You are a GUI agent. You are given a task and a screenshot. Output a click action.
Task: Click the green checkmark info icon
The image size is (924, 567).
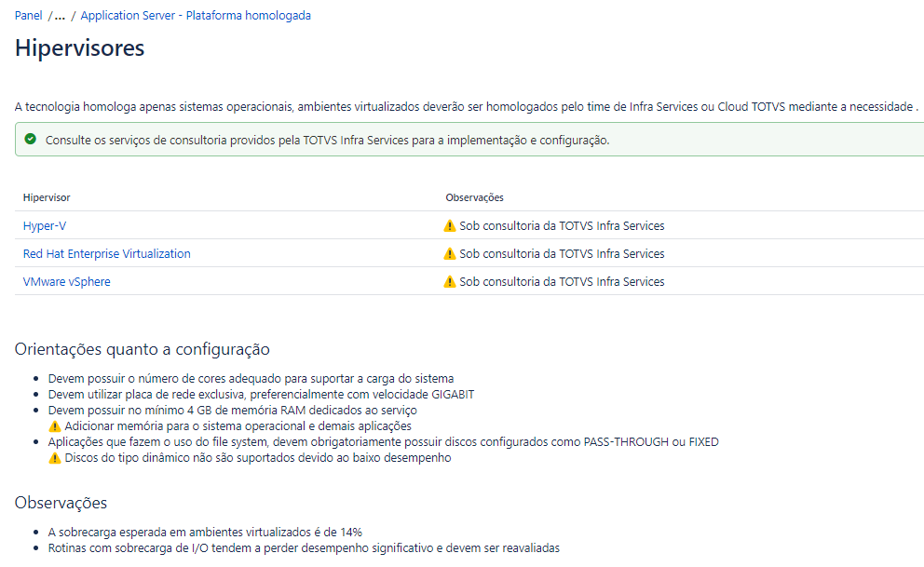[30, 139]
